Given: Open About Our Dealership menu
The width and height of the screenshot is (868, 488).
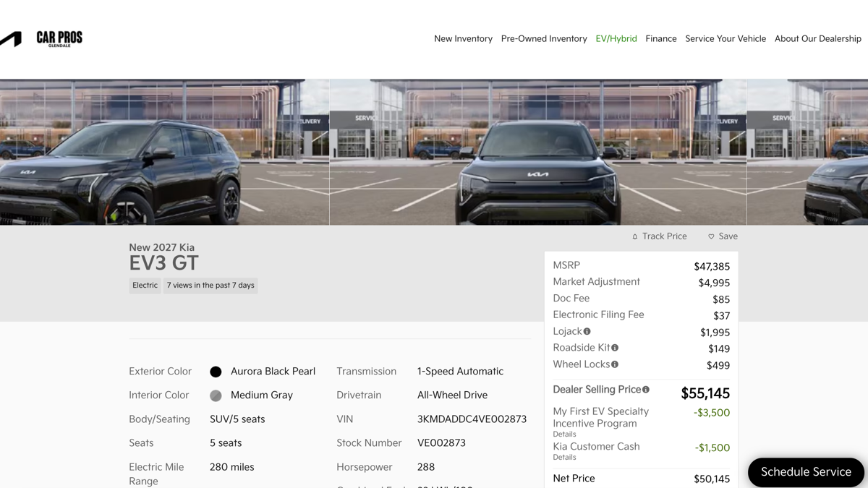Looking at the screenshot, I should point(818,39).
